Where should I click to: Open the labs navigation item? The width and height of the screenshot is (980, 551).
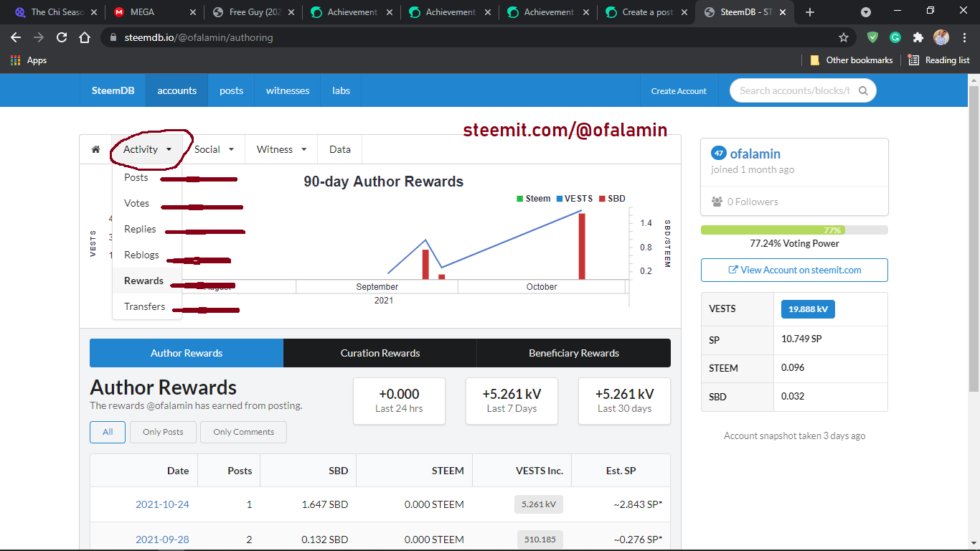[x=341, y=90]
